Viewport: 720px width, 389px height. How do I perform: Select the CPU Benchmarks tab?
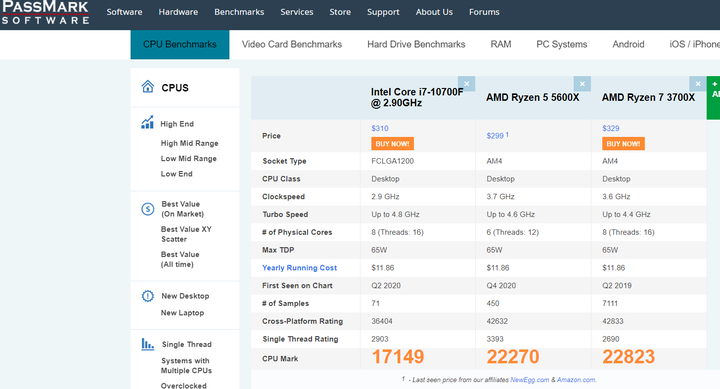180,45
